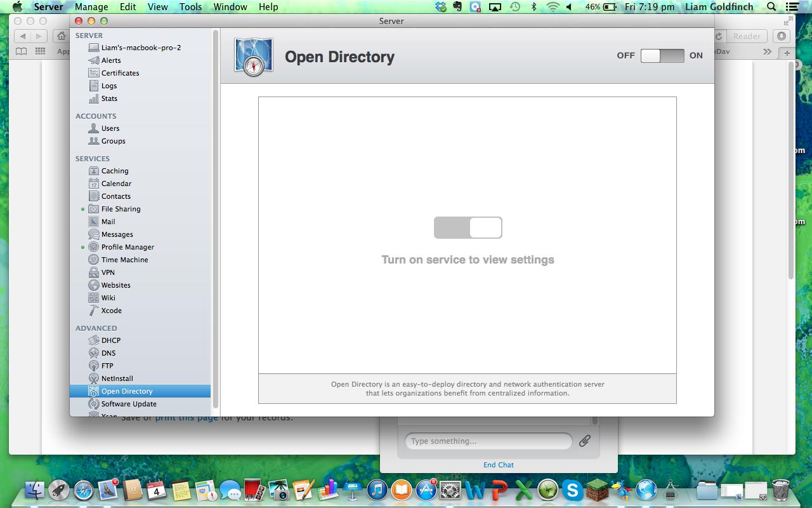Select the Certificates icon in the sidebar
The width and height of the screenshot is (812, 508).
tap(94, 73)
